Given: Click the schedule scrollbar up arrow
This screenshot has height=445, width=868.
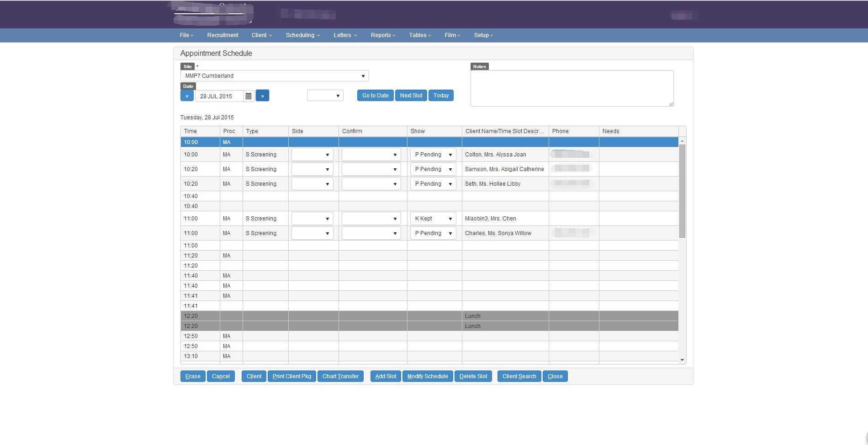Looking at the screenshot, I should (x=683, y=141).
